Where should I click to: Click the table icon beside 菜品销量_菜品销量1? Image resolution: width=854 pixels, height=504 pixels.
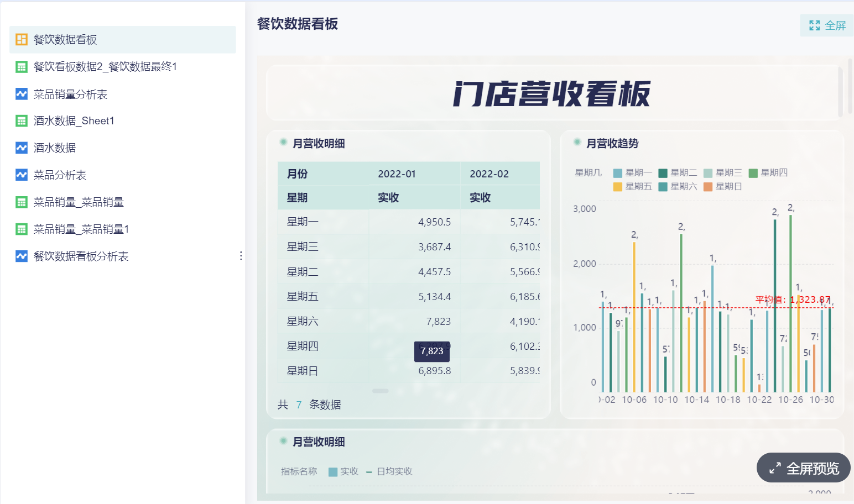[22, 229]
